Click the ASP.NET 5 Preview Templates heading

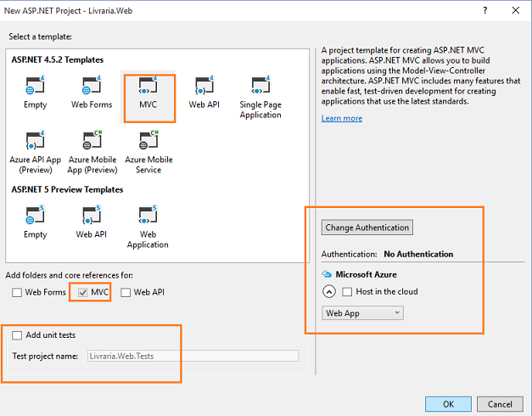coord(67,189)
